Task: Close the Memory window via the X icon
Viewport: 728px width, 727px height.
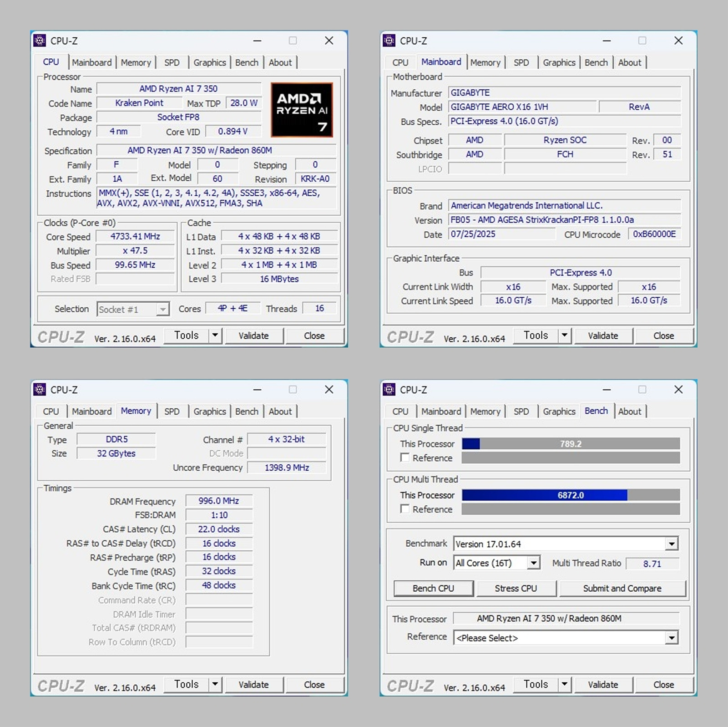Action: coord(329,390)
